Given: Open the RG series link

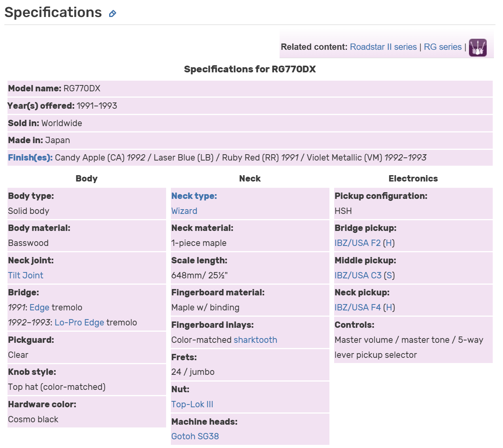Looking at the screenshot, I should [442, 47].
